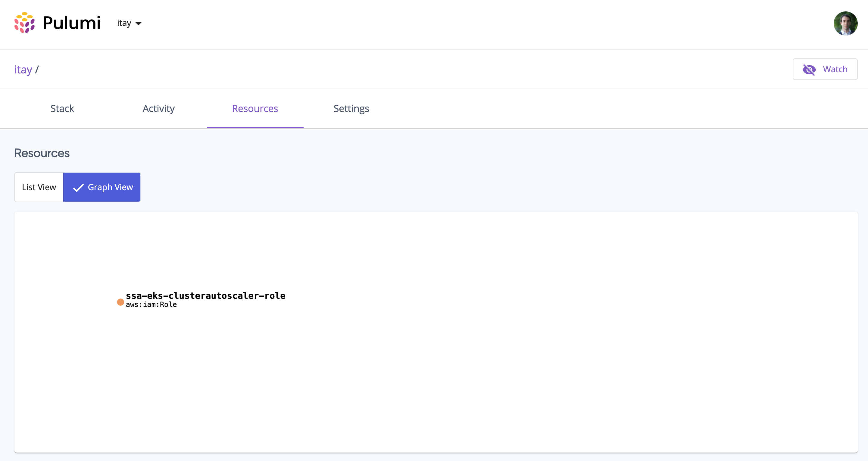Navigate to itay via breadcrumb link
This screenshot has height=461, width=868.
[23, 70]
